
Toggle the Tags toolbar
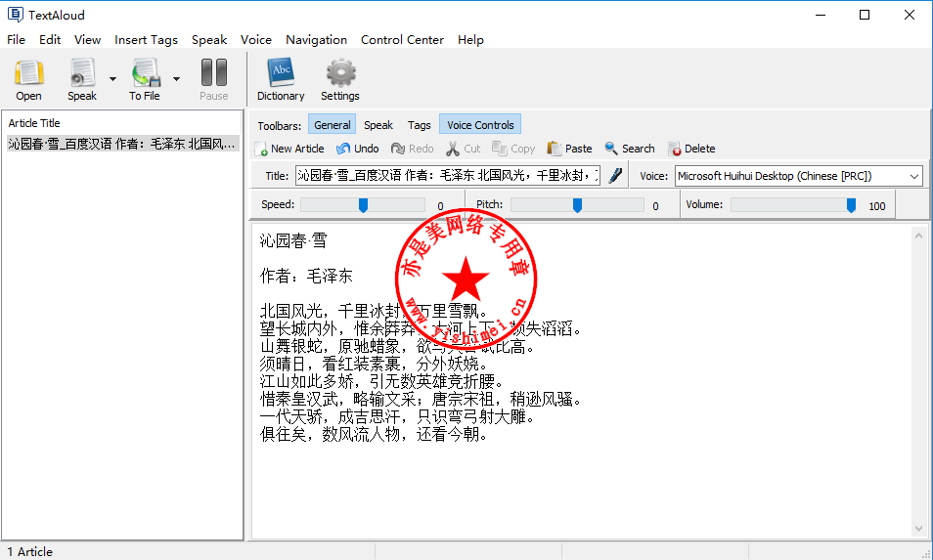point(419,125)
